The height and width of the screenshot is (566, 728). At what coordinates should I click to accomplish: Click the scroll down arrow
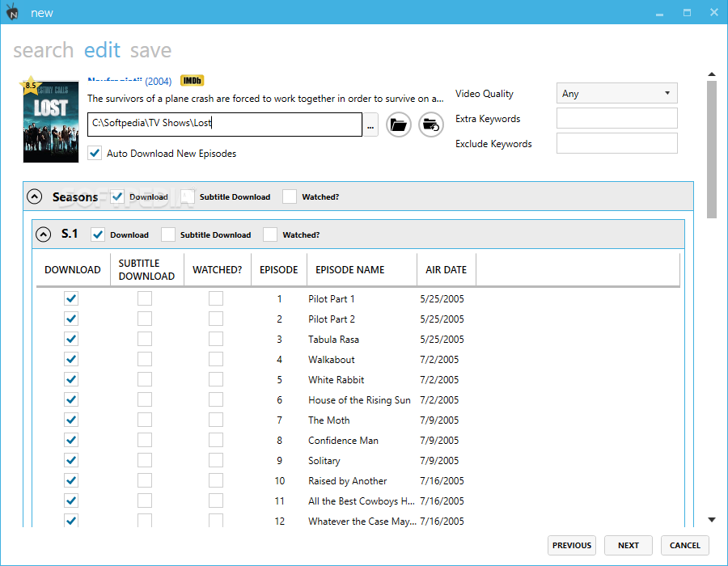[x=711, y=520]
